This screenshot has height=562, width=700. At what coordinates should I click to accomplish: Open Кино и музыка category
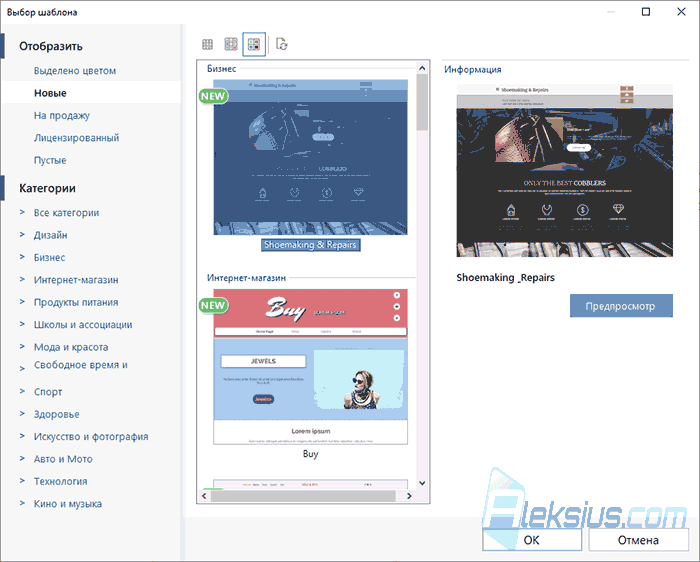click(x=68, y=504)
